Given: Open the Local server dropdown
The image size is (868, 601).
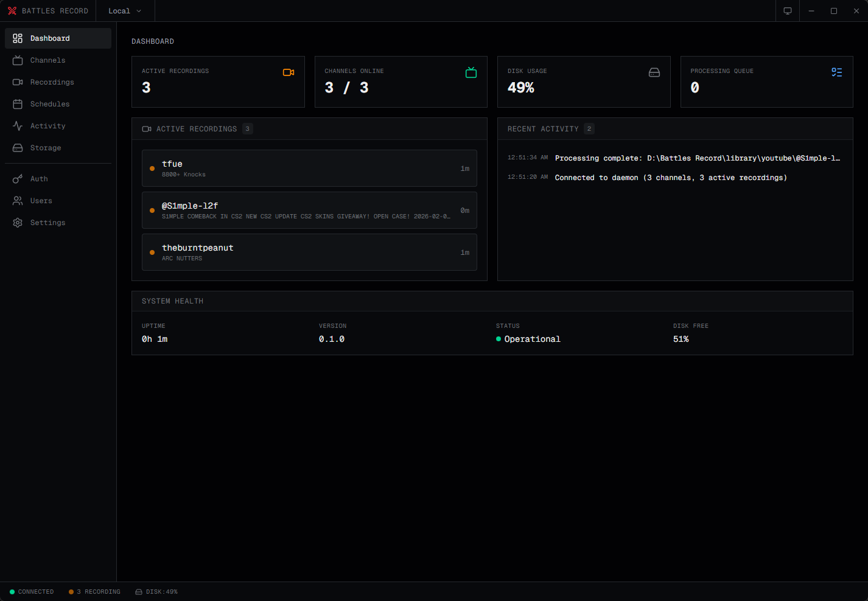Looking at the screenshot, I should coord(124,10).
